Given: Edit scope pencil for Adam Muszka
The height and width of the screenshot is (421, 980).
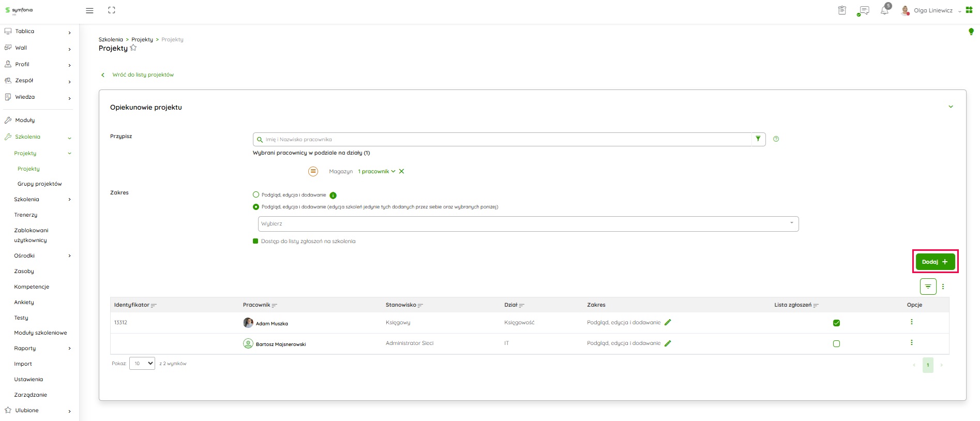Looking at the screenshot, I should 668,322.
